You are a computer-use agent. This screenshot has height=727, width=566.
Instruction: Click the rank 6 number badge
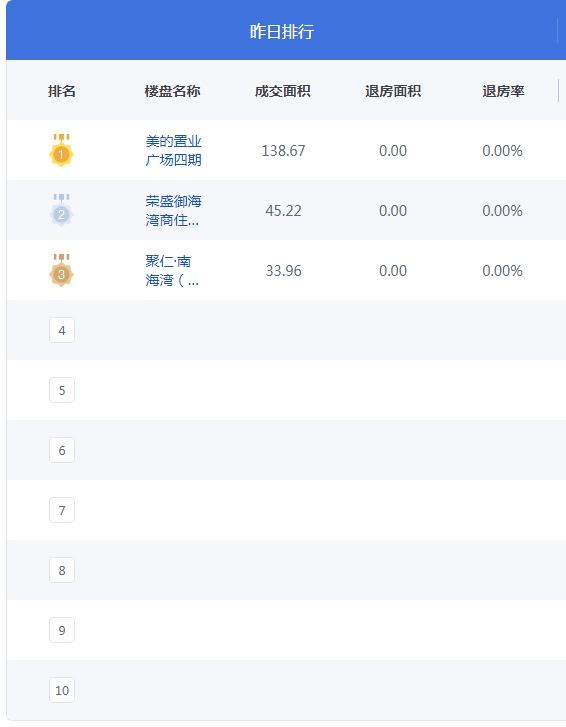62,450
